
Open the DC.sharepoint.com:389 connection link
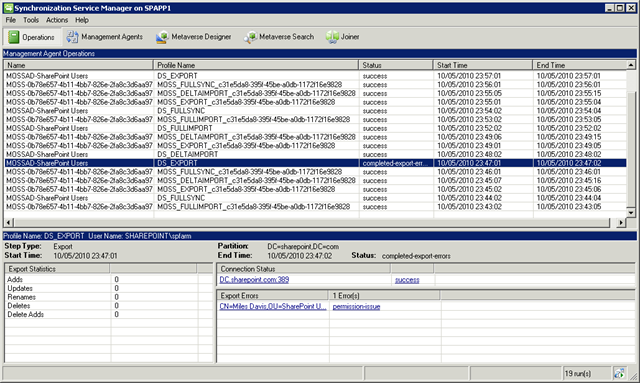click(x=254, y=280)
